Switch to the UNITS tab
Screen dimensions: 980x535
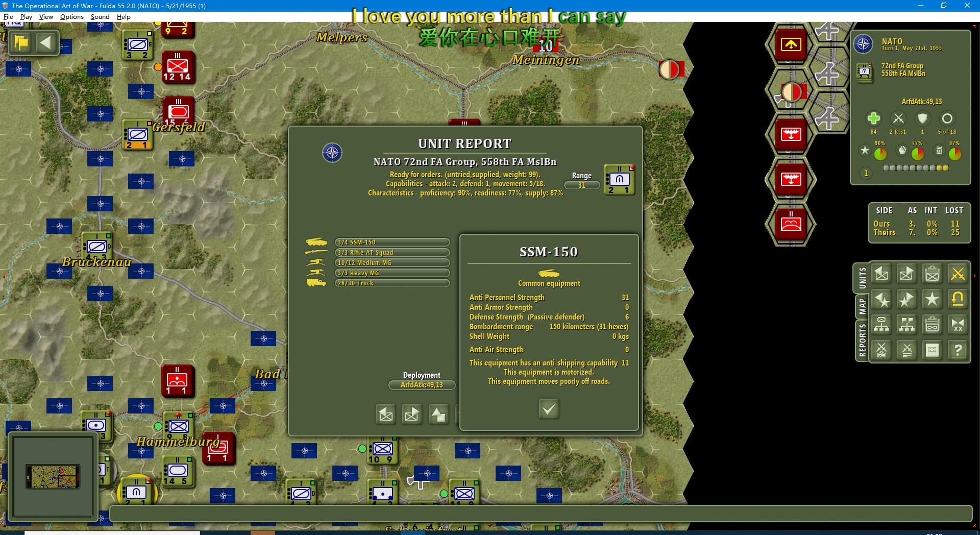[x=862, y=278]
